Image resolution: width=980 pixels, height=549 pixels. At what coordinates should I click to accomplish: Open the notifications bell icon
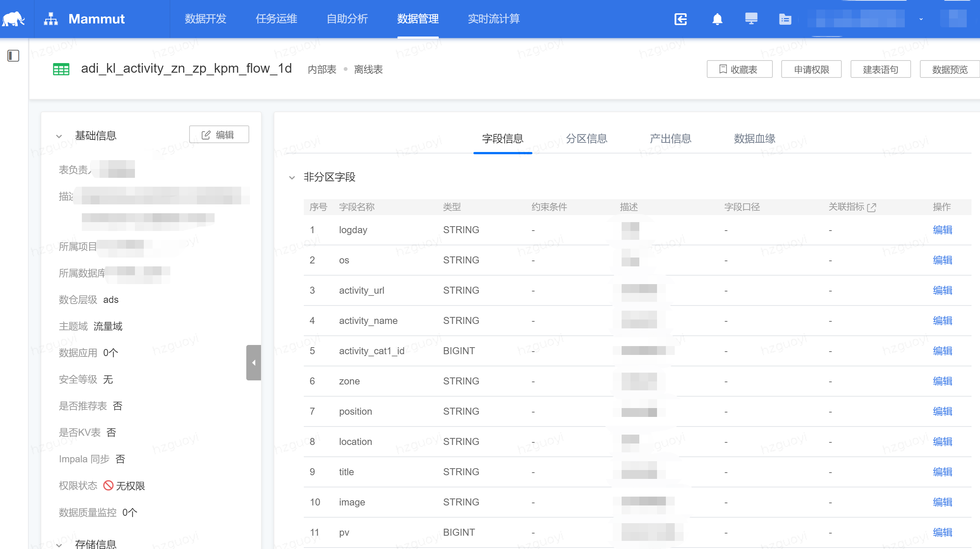pyautogui.click(x=717, y=19)
